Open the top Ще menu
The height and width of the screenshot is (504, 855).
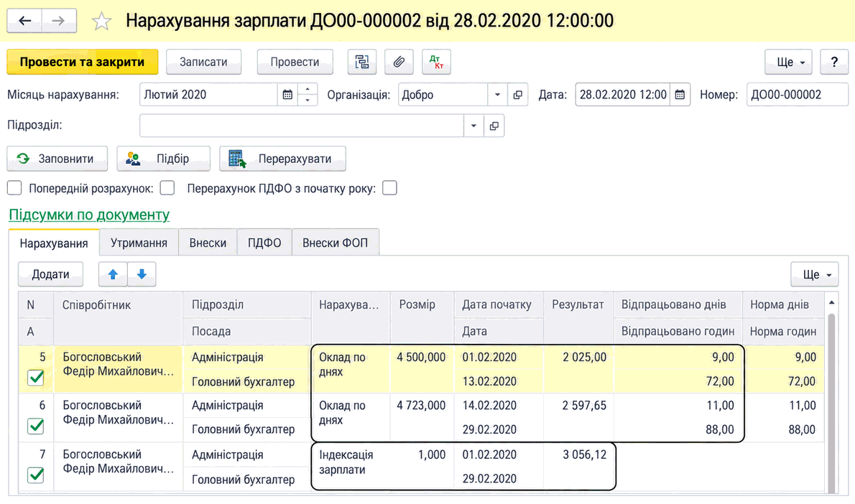[x=788, y=62]
